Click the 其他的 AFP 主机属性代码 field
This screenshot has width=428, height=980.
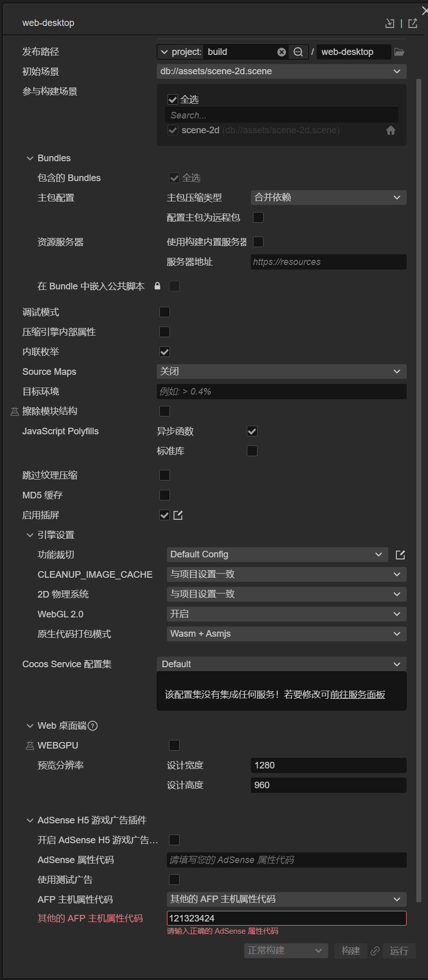(287, 918)
